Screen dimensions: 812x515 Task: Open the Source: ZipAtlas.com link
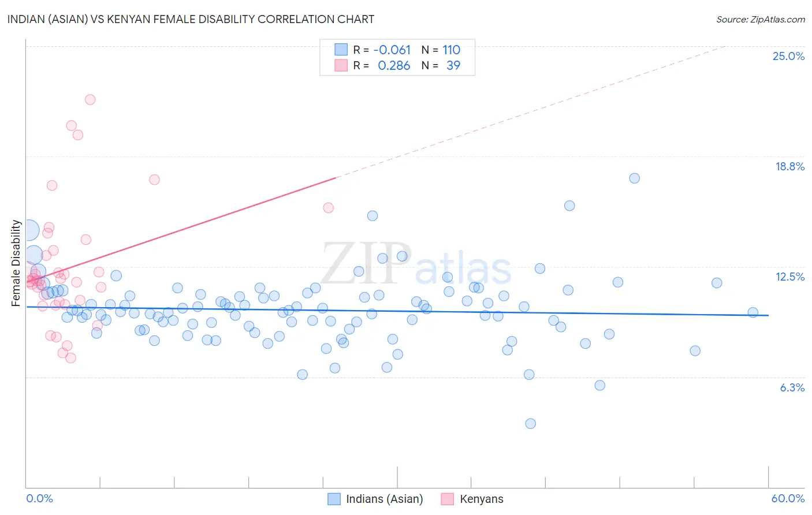coord(761,19)
